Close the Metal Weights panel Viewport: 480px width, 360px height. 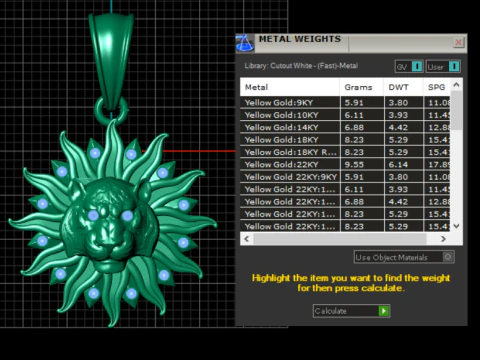[x=459, y=42]
